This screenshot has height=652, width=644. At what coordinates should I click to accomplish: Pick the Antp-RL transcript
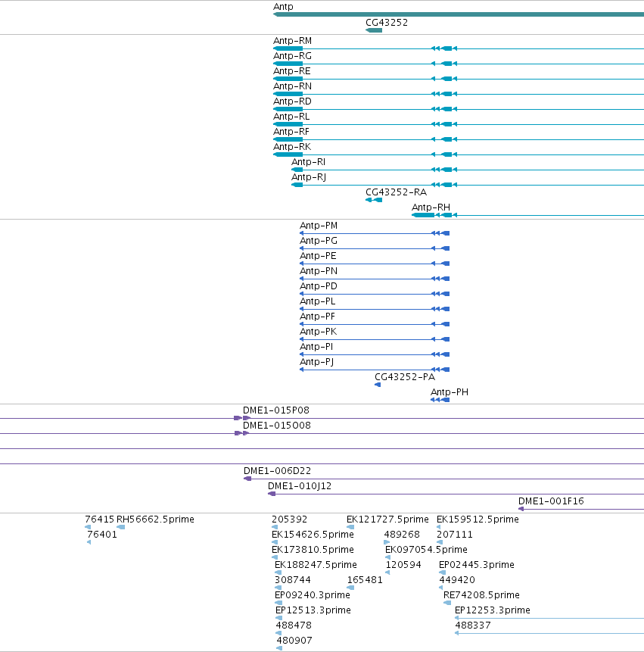(x=291, y=117)
